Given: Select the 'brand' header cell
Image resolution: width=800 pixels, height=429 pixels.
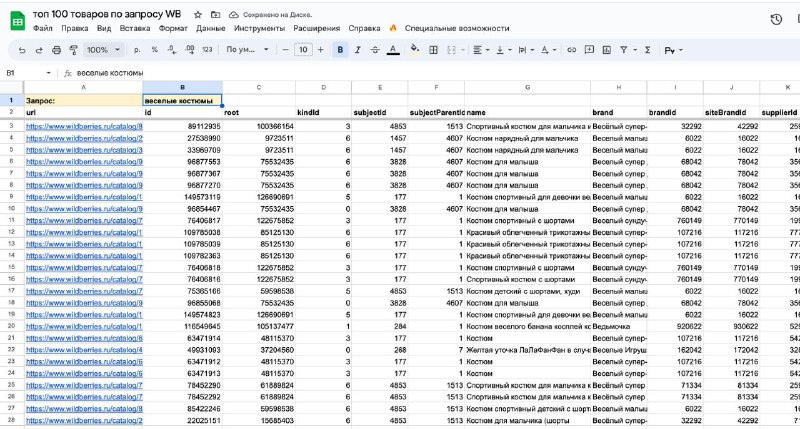Looking at the screenshot, I should (x=618, y=112).
